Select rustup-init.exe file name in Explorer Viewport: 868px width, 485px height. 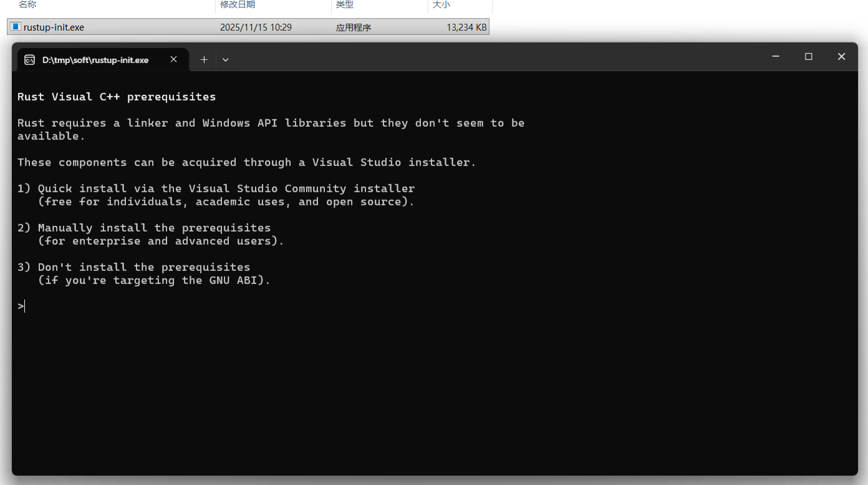(x=54, y=27)
